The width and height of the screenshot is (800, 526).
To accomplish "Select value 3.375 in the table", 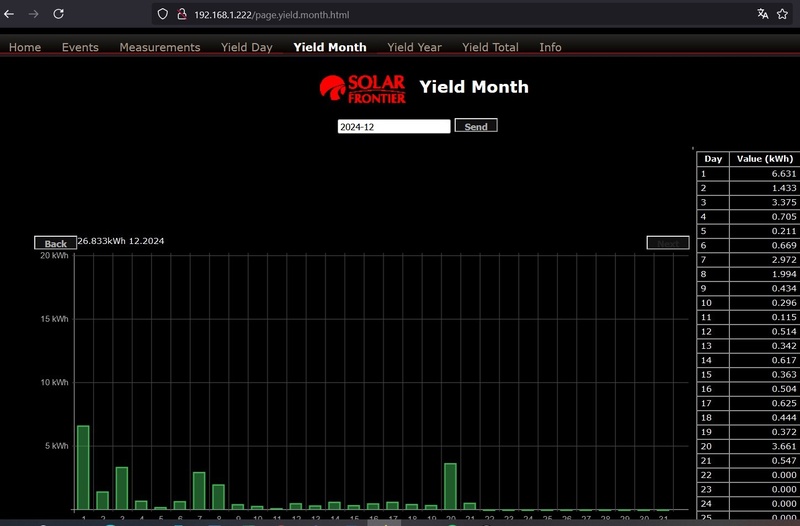I will 784,202.
